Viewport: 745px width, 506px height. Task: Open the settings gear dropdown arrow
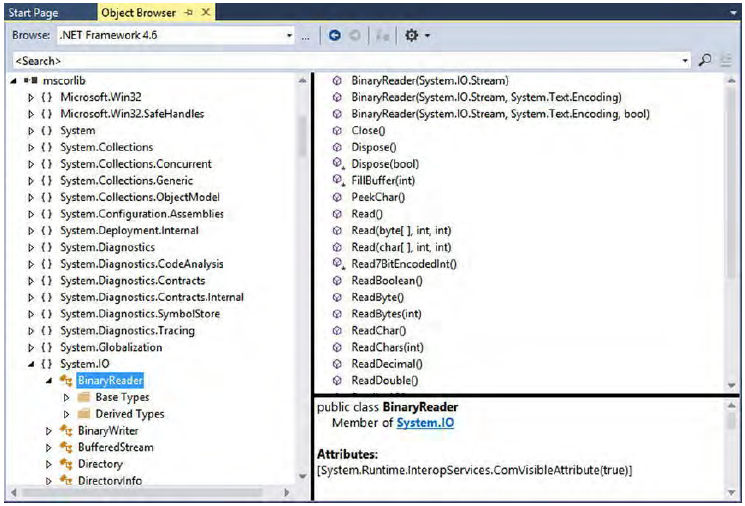click(x=427, y=35)
